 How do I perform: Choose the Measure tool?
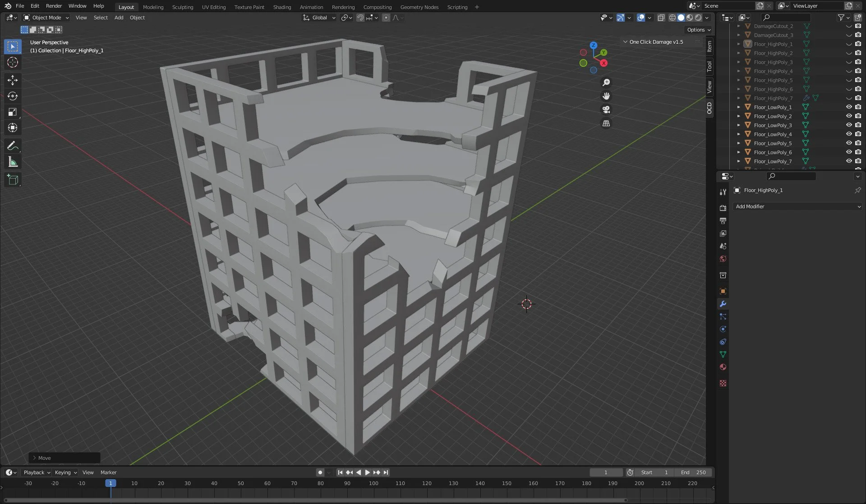13,162
